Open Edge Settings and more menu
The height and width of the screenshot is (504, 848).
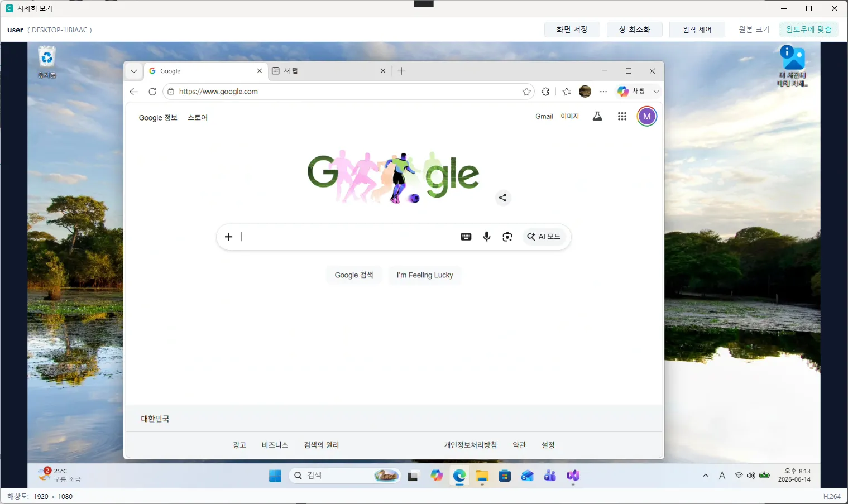[x=603, y=92]
